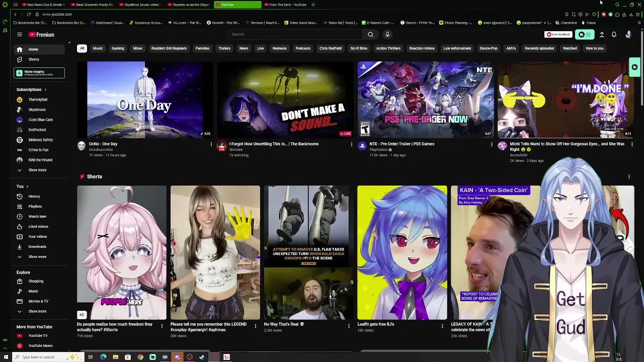Image resolution: width=644 pixels, height=362 pixels.
Task: Select the Recently uploaded chip
Action: coord(539,48)
